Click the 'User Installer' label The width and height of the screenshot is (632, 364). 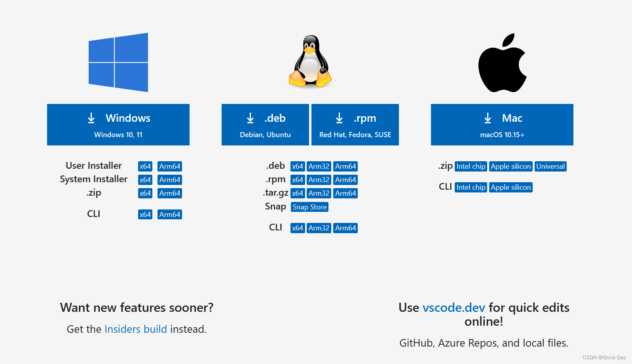coord(94,166)
